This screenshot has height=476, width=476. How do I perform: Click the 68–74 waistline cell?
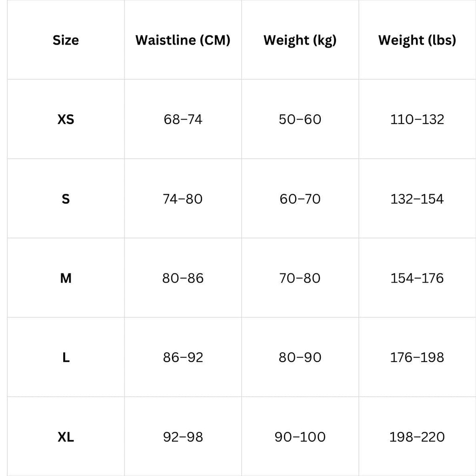pos(183,119)
